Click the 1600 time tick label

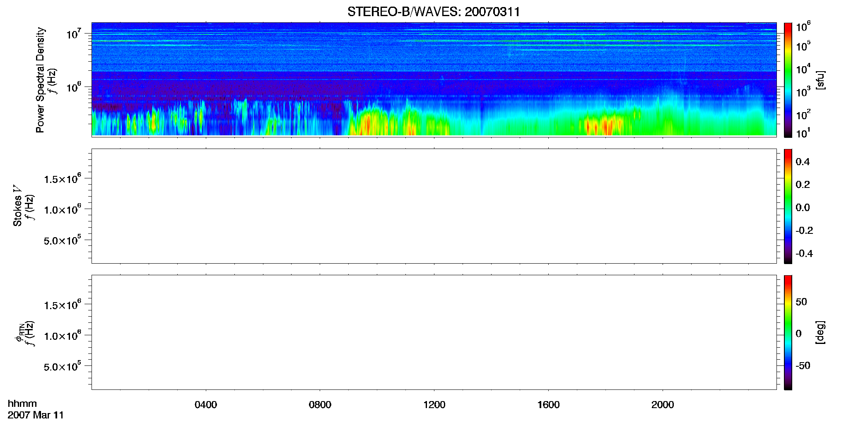548,405
